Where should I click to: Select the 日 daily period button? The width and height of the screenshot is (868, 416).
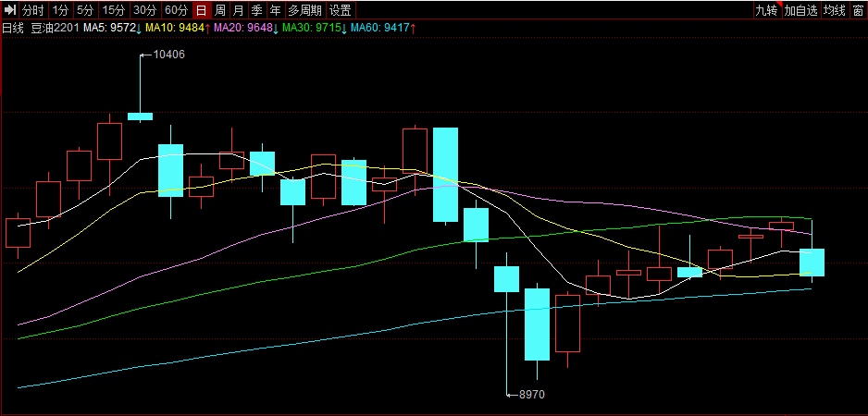[x=201, y=10]
